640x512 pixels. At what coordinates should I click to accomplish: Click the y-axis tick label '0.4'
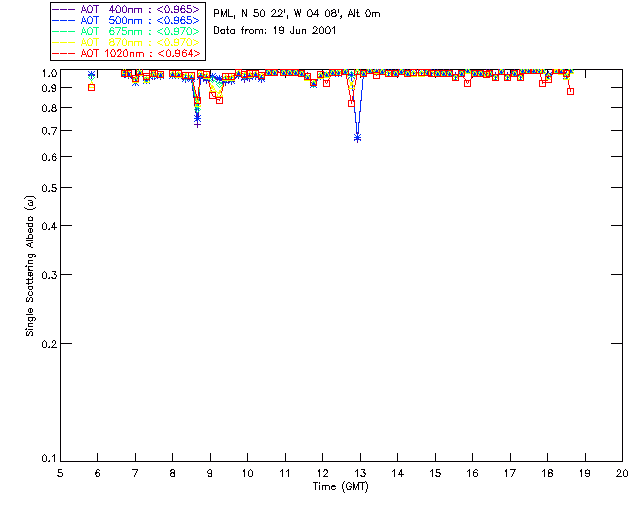click(49, 226)
